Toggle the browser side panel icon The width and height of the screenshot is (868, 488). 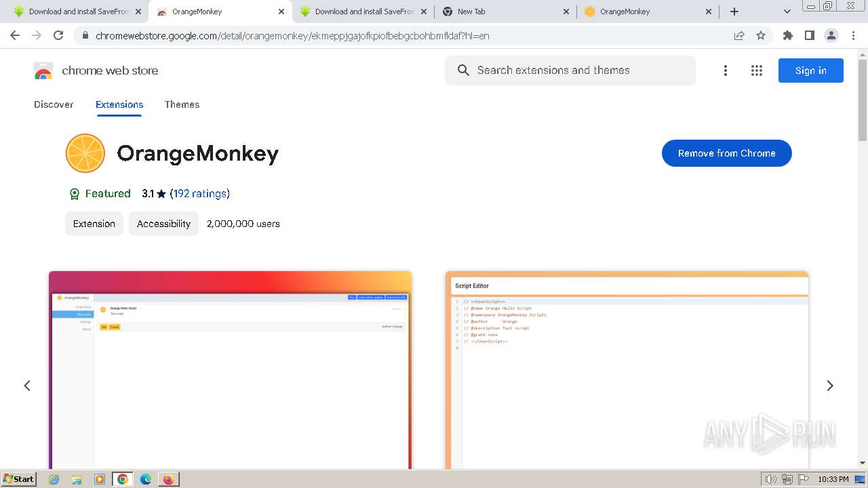809,35
